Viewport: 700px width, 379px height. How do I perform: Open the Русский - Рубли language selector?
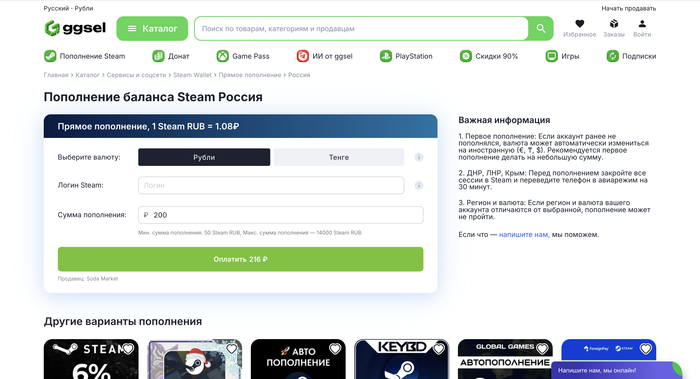pos(68,8)
